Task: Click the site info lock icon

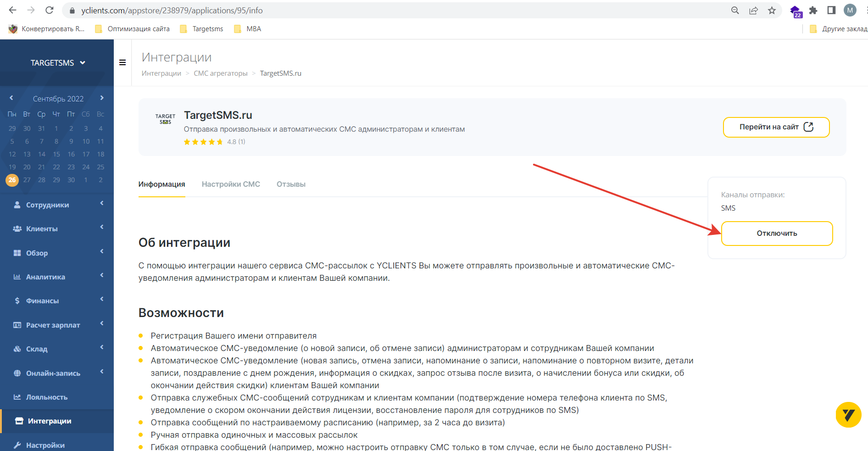Action: pos(72,11)
